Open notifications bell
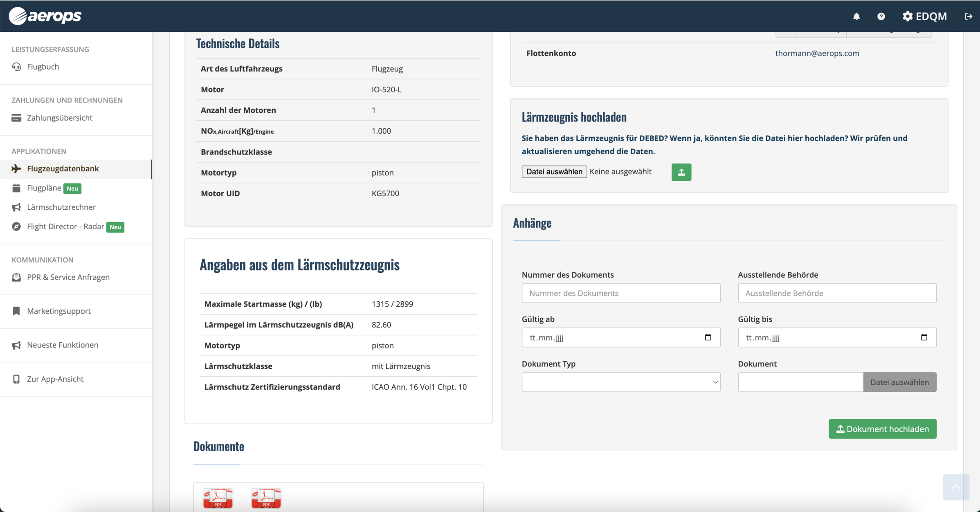Image resolution: width=980 pixels, height=512 pixels. 856,16
